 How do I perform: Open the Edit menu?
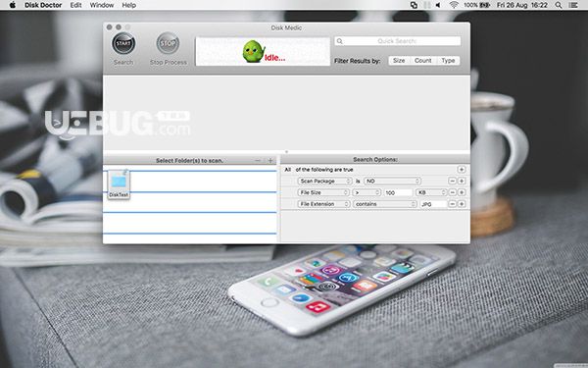[x=75, y=5]
